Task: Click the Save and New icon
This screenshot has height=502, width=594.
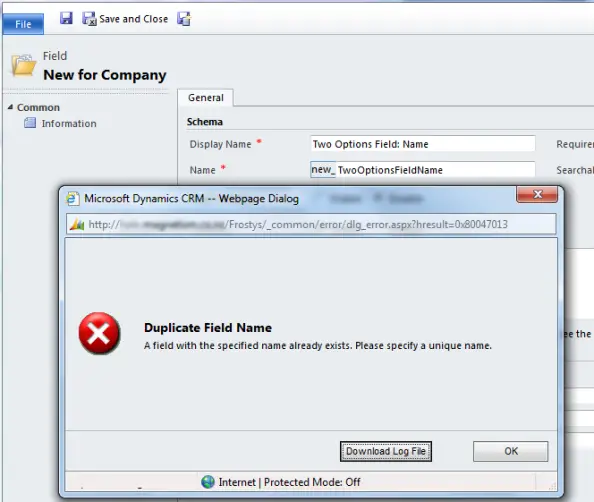Action: click(x=184, y=19)
